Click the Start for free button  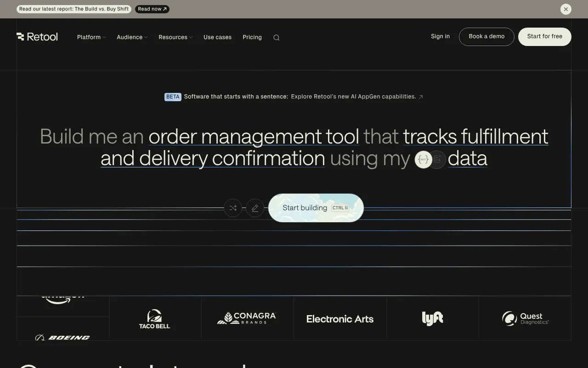coord(545,36)
